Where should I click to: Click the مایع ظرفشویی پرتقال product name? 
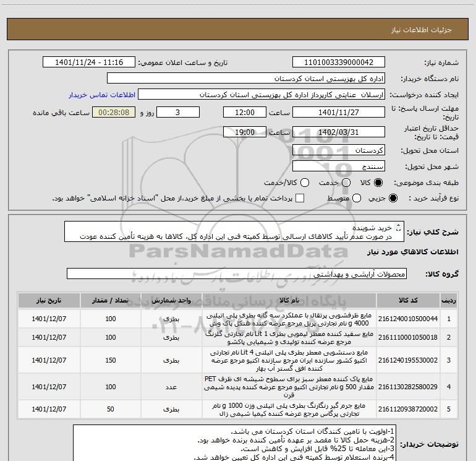[x=289, y=319]
